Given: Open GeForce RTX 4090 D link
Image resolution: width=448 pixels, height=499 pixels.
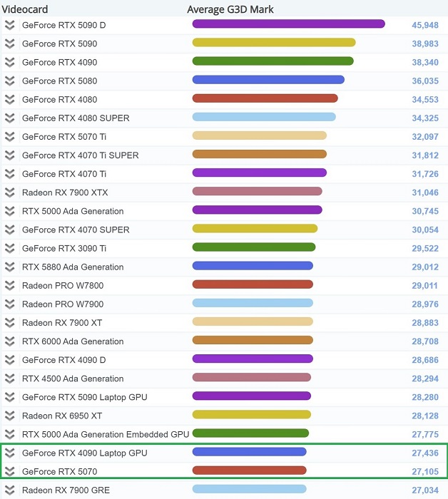Looking at the screenshot, I should pos(63,360).
